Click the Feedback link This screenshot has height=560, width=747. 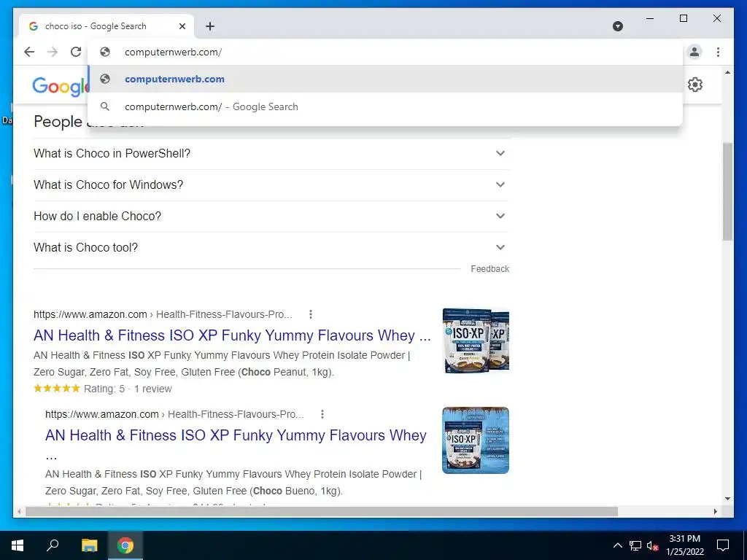pyautogui.click(x=489, y=269)
